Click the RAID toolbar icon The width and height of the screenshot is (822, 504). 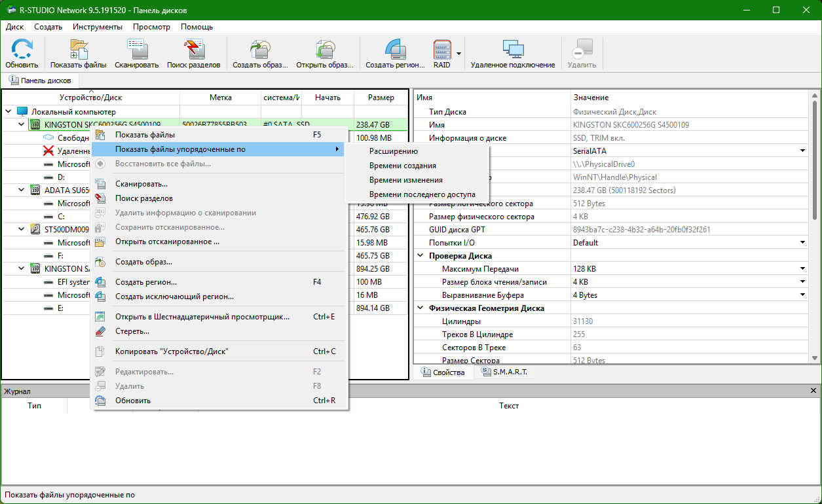[442, 54]
